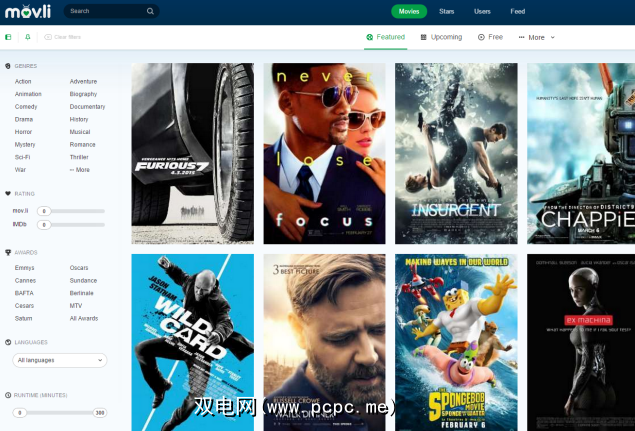Expand more genres list
Image resolution: width=635 pixels, height=431 pixels.
80,170
